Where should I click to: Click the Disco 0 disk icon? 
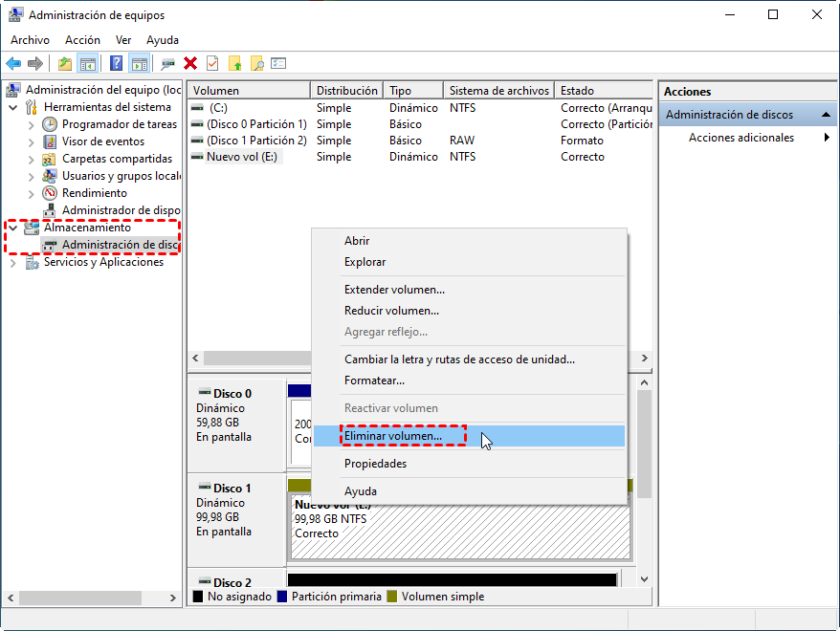click(205, 392)
